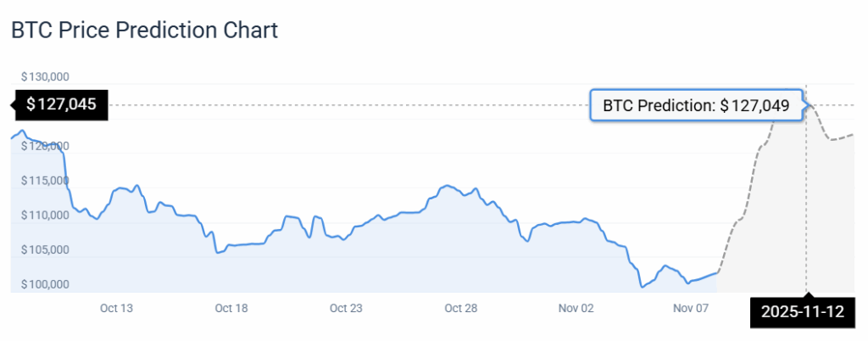Click the $130,000 y-axis label
Viewport: 868px width, 341px height.
pos(45,76)
